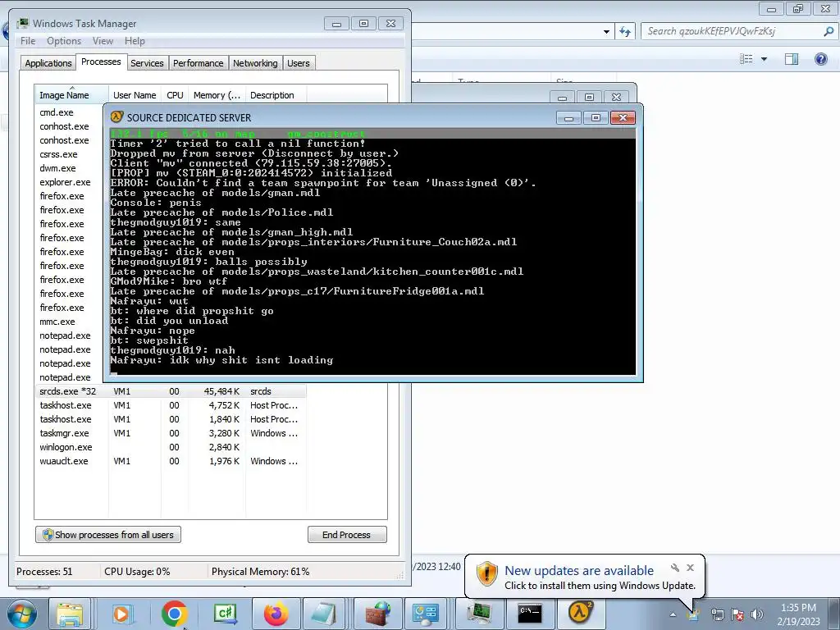Switch to Firefox in the taskbar
This screenshot has height=630, width=840.
pos(276,614)
